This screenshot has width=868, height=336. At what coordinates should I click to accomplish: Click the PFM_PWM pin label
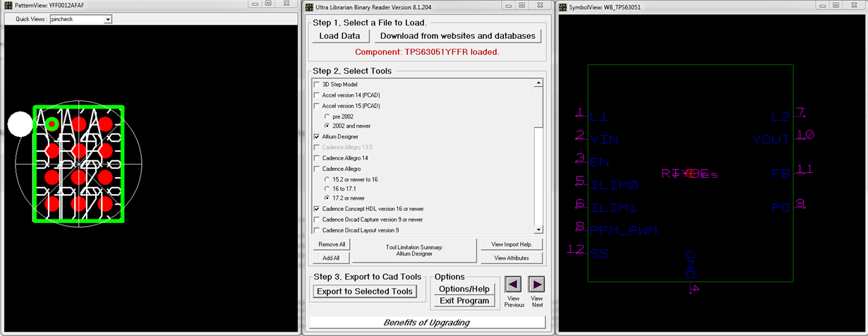(625, 230)
